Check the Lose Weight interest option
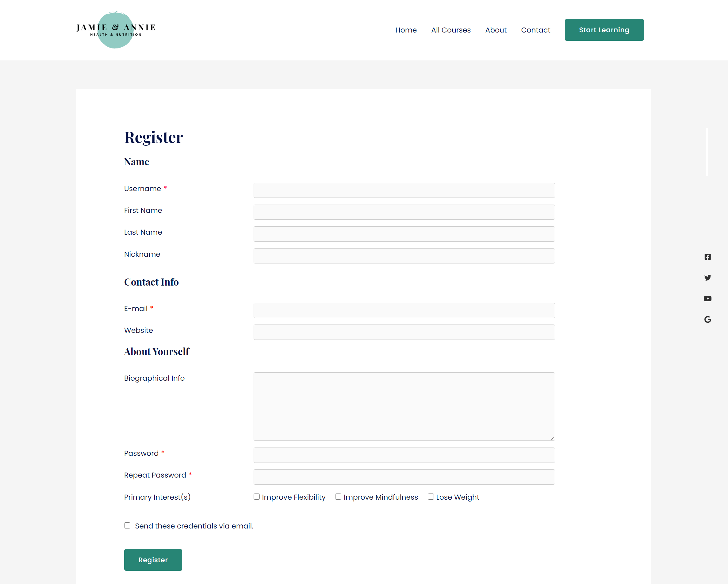 coord(431,496)
